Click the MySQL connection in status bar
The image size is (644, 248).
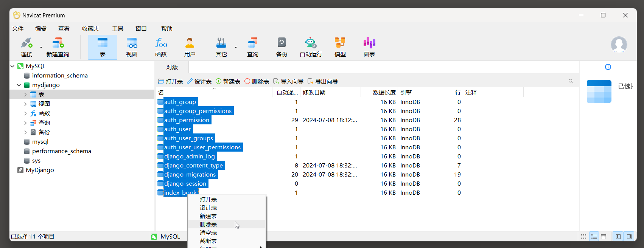tap(166, 236)
